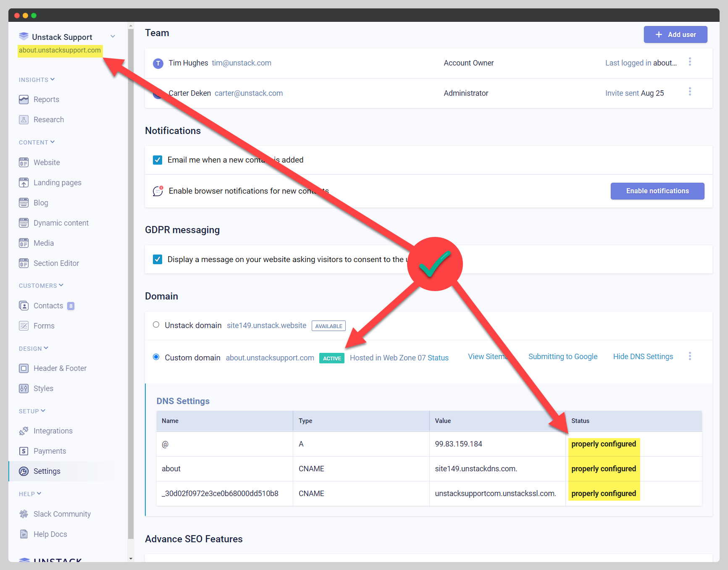Open the custom domain overflow menu

690,356
